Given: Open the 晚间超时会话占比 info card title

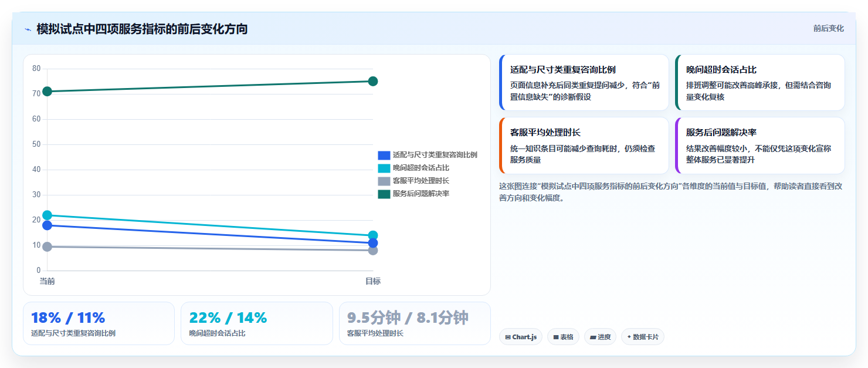Looking at the screenshot, I should pos(721,69).
